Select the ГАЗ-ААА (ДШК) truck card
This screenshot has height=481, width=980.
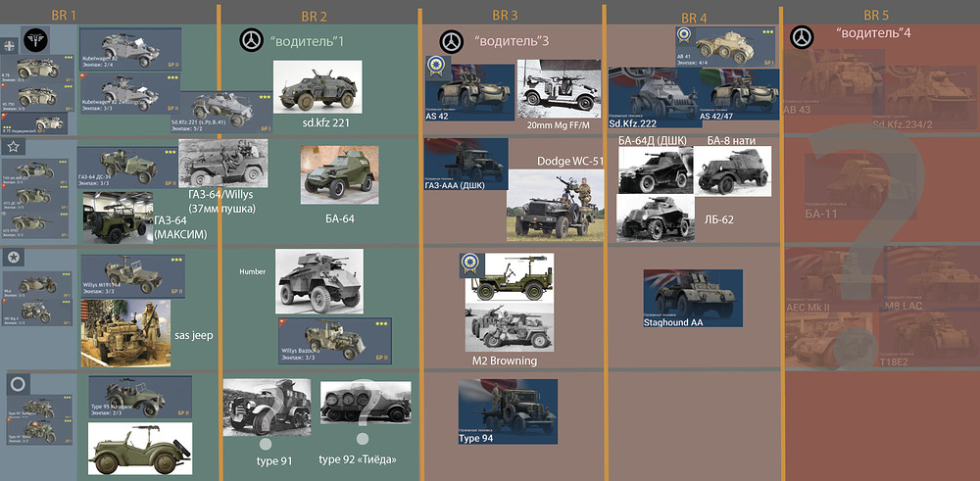(465, 165)
